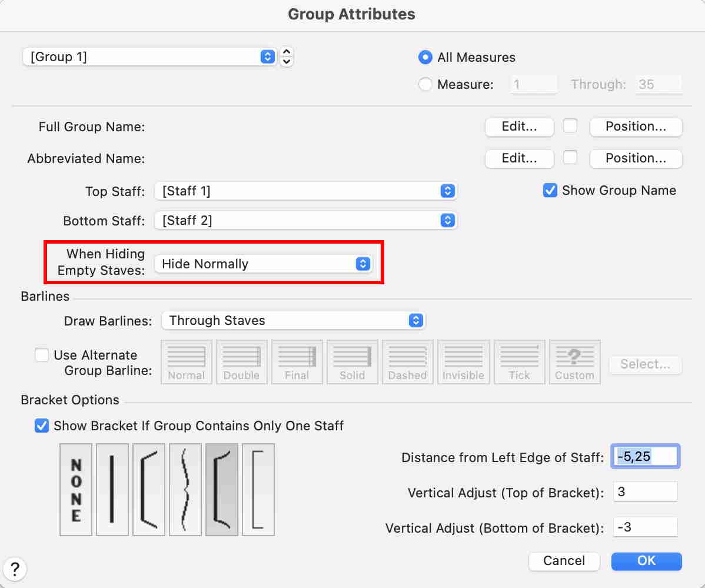Click the Vertical Adjust Top of Bracket field
The height and width of the screenshot is (588, 705).
coord(645,492)
